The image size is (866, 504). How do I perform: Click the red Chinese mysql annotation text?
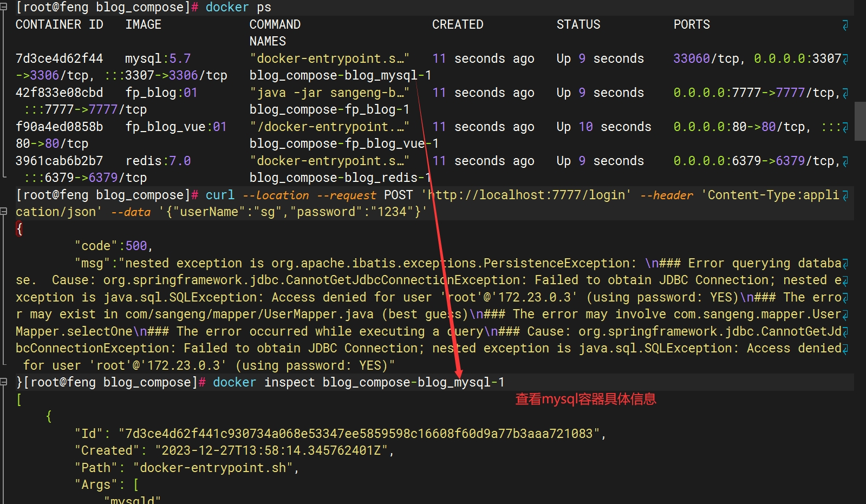click(585, 400)
